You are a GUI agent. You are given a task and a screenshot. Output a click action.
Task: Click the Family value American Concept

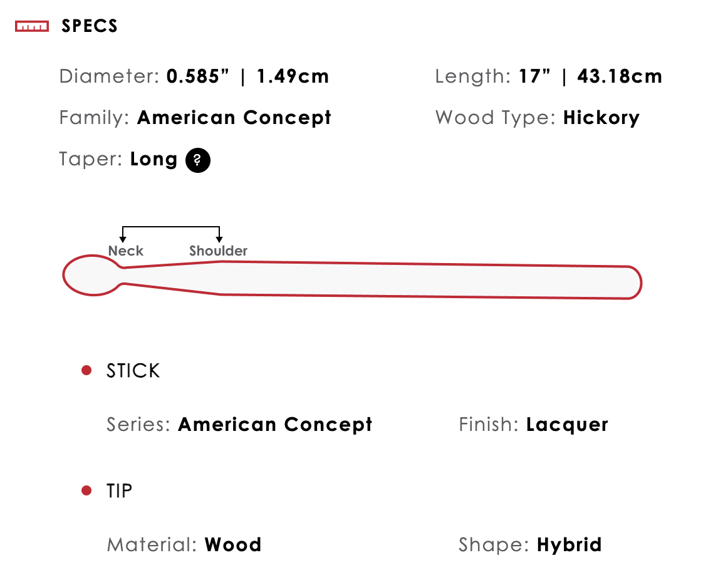click(x=234, y=118)
